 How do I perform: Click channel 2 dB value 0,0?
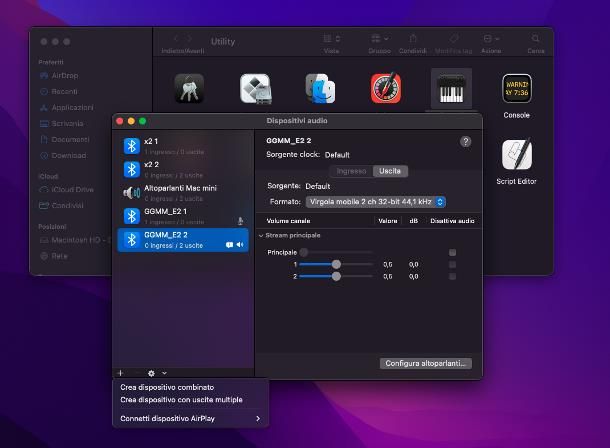click(414, 276)
